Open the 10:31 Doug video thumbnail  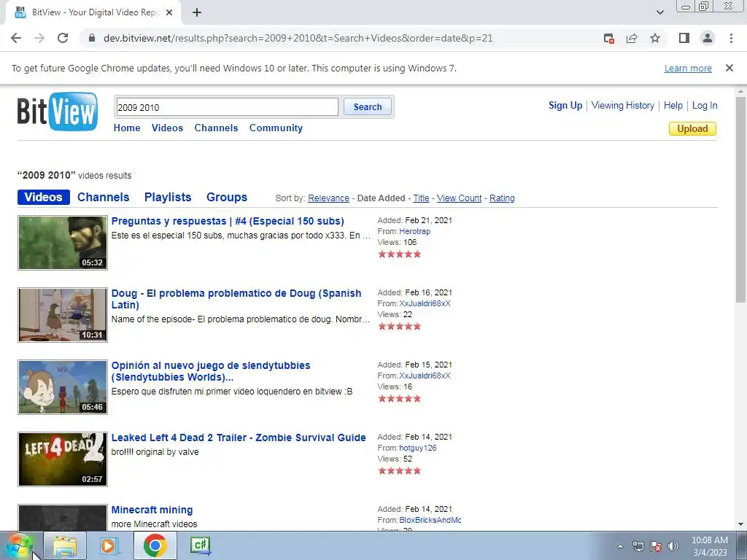tap(63, 315)
